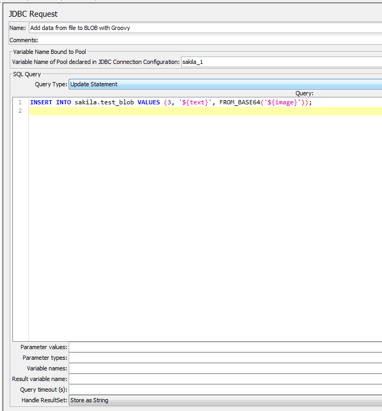Click FROM_BASE64 function in the query
This screenshot has height=411, width=382.
(240, 102)
